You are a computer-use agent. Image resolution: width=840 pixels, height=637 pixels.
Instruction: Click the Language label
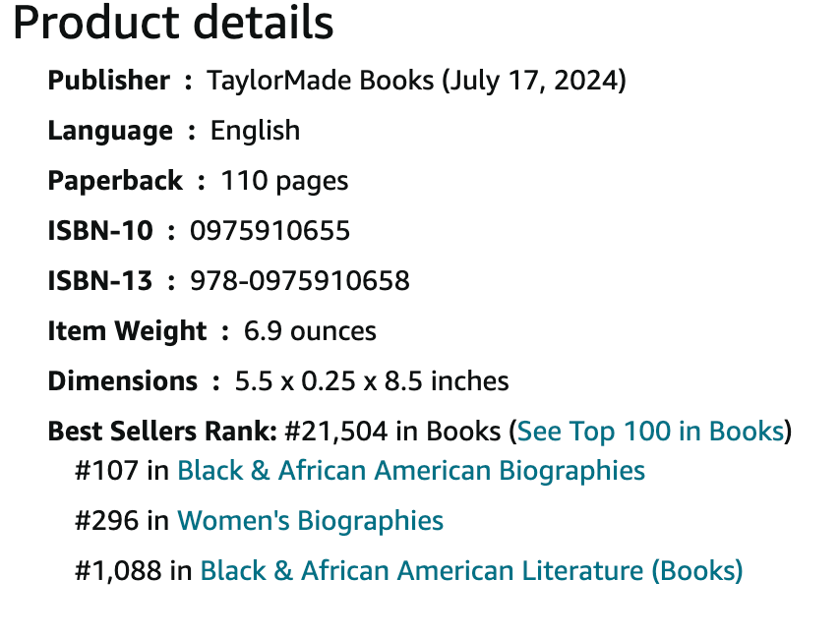coord(110,131)
